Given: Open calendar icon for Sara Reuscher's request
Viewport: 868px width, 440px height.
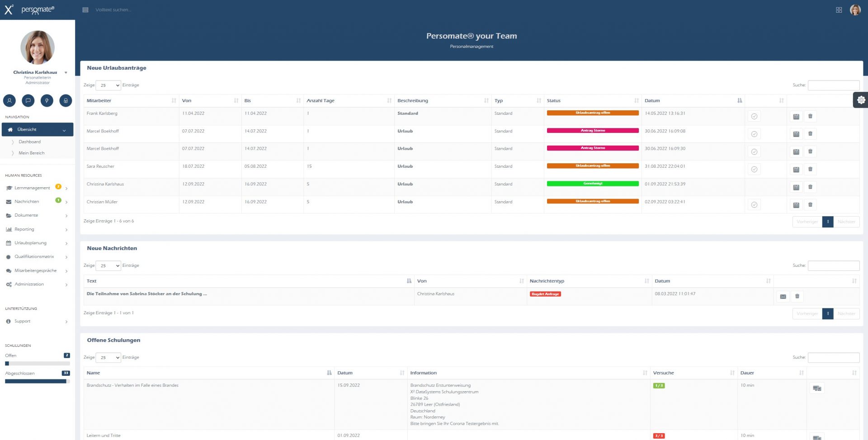Looking at the screenshot, I should [796, 170].
